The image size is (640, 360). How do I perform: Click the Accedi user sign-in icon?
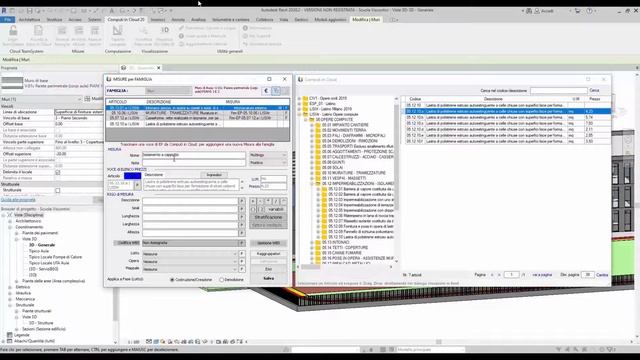pyautogui.click(x=538, y=11)
